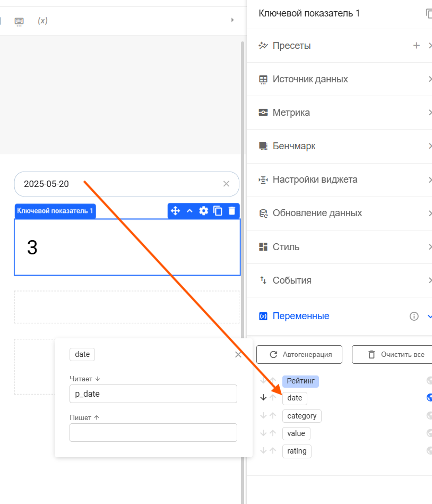Viewport: 432px width, 504px height.
Task: Toggle the global globe icon for date variable
Action: (x=429, y=398)
